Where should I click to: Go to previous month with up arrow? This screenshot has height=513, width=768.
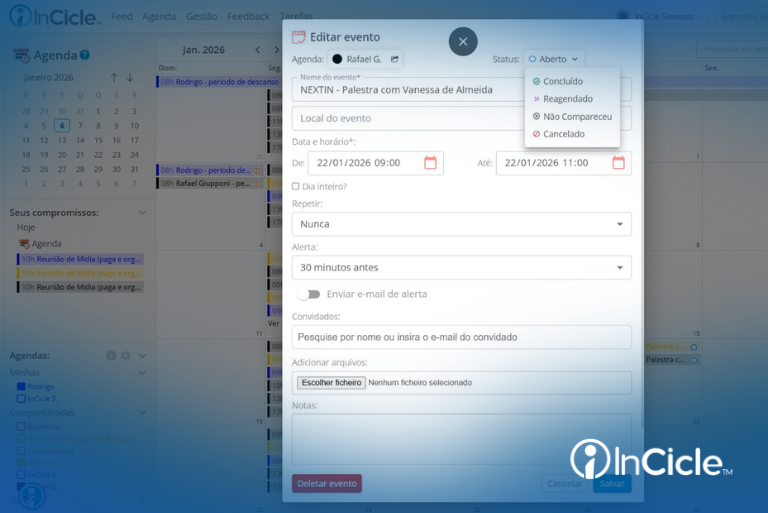pos(114,77)
